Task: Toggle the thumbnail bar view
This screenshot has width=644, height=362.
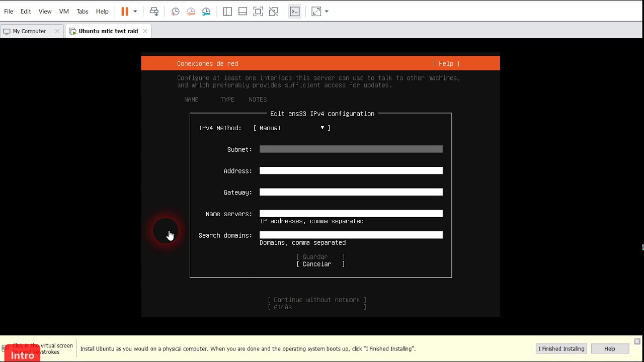Action: click(243, 11)
